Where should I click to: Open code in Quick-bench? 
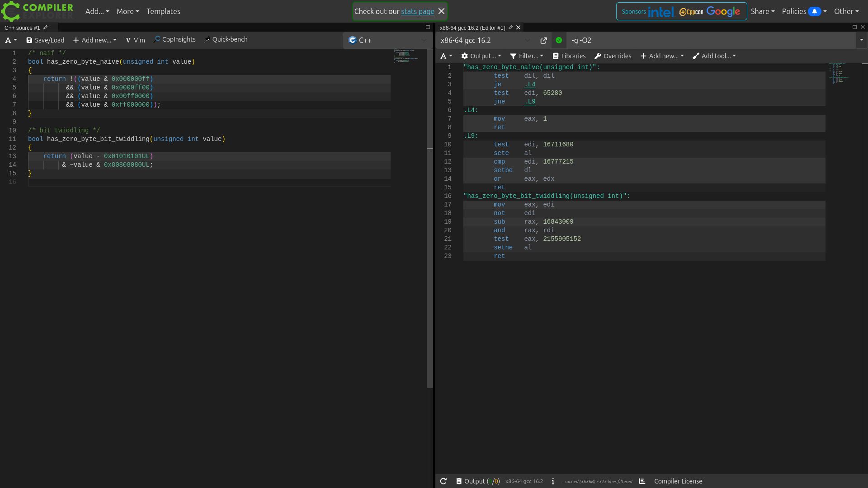pyautogui.click(x=226, y=39)
